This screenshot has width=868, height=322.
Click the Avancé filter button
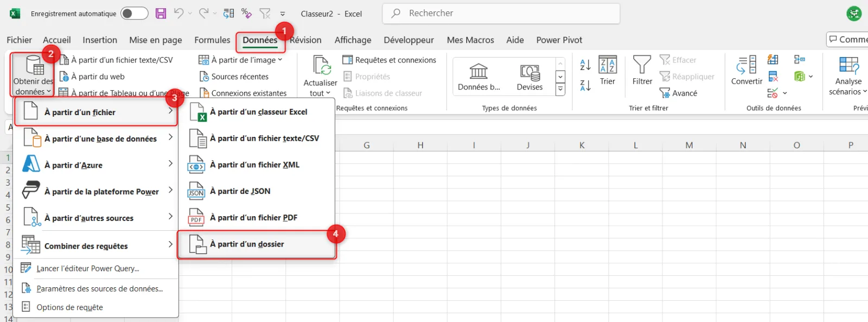678,93
